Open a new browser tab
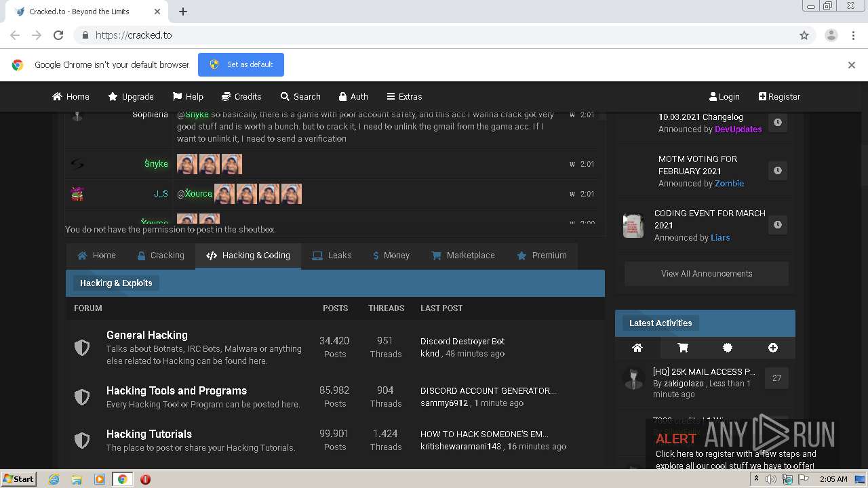This screenshot has height=488, width=868. 183,12
